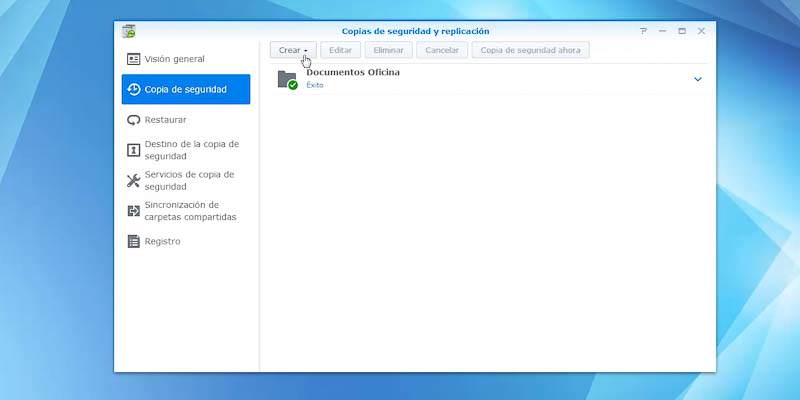The image size is (800, 400).
Task: Click the Copia de seguridad clock icon
Action: [x=133, y=89]
